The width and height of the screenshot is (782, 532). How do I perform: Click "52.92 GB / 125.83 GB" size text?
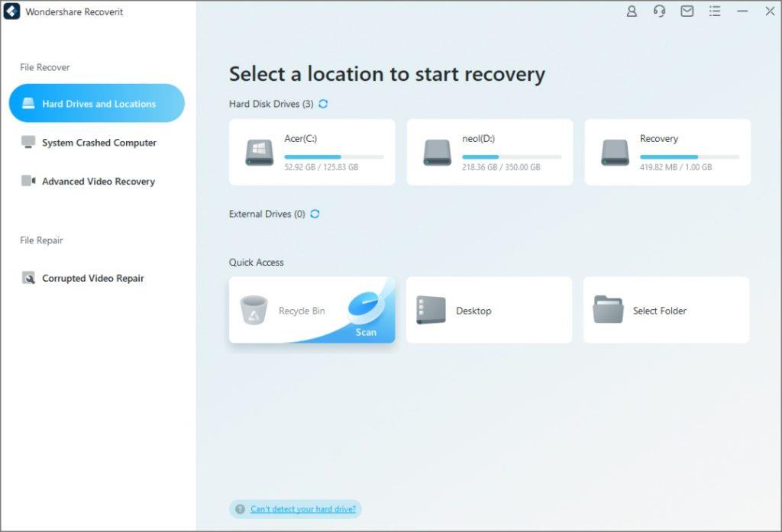click(322, 167)
